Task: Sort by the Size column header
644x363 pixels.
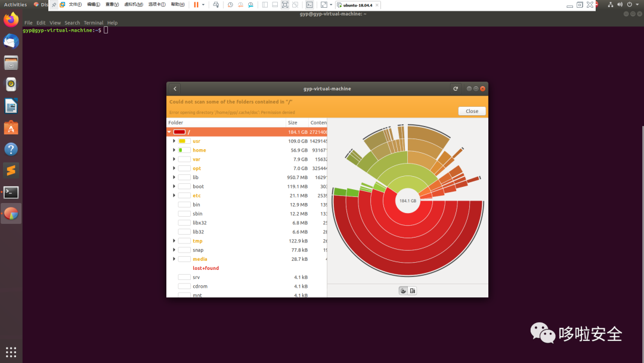Action: [x=297, y=122]
